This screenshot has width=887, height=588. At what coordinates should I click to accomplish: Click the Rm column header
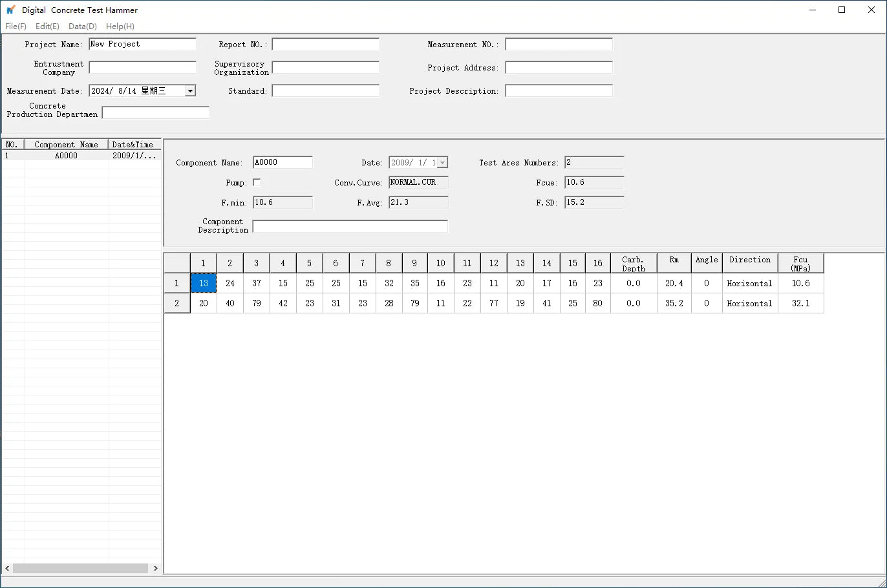674,263
